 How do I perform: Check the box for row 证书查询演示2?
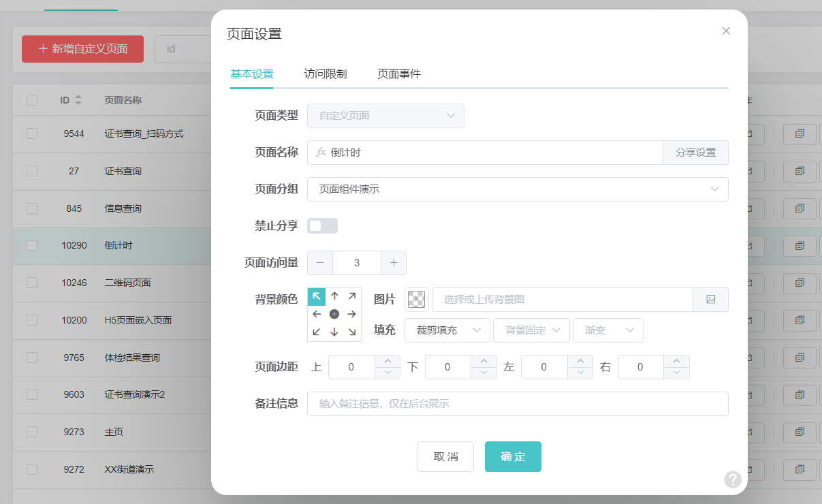pos(32,394)
